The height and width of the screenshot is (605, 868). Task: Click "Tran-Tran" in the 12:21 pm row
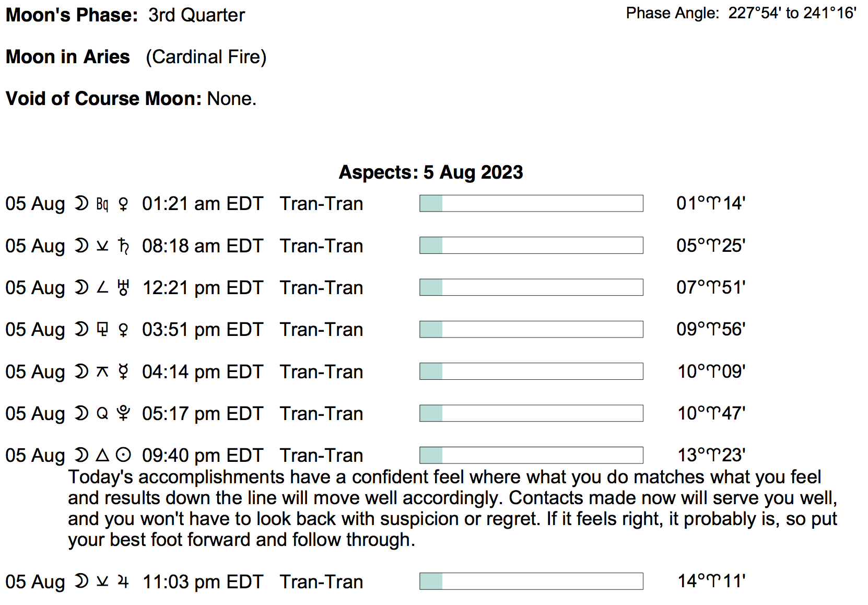[321, 287]
